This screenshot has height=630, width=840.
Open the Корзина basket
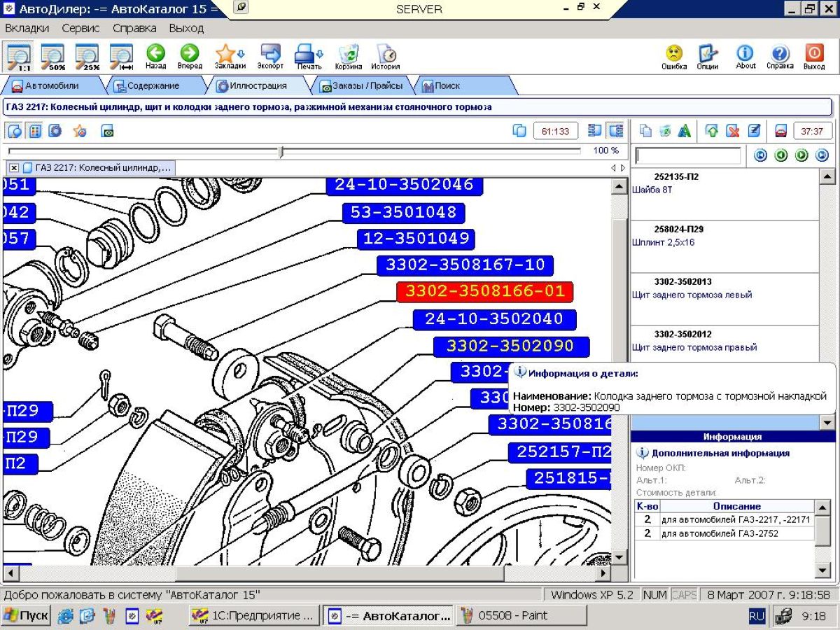[x=348, y=57]
